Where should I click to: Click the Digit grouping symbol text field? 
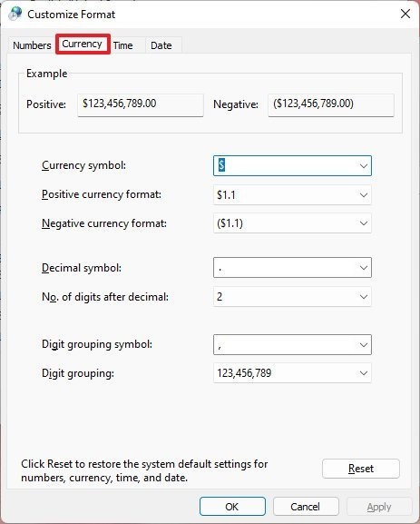286,345
